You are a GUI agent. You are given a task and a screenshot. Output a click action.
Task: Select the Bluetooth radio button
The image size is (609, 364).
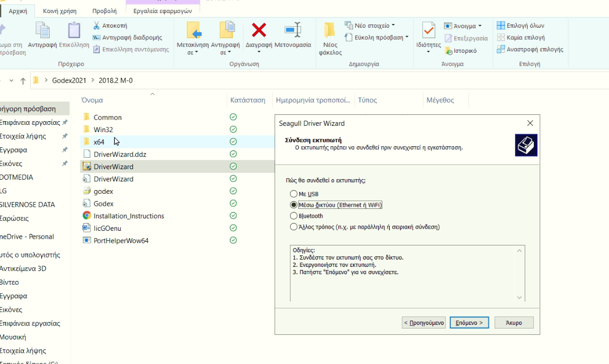click(x=294, y=216)
